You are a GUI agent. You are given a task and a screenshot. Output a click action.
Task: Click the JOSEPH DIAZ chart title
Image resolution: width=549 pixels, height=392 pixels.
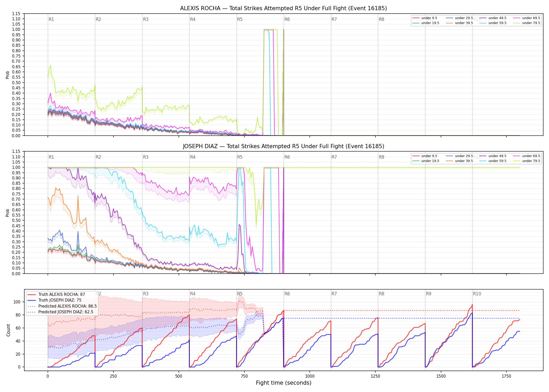coord(283,146)
